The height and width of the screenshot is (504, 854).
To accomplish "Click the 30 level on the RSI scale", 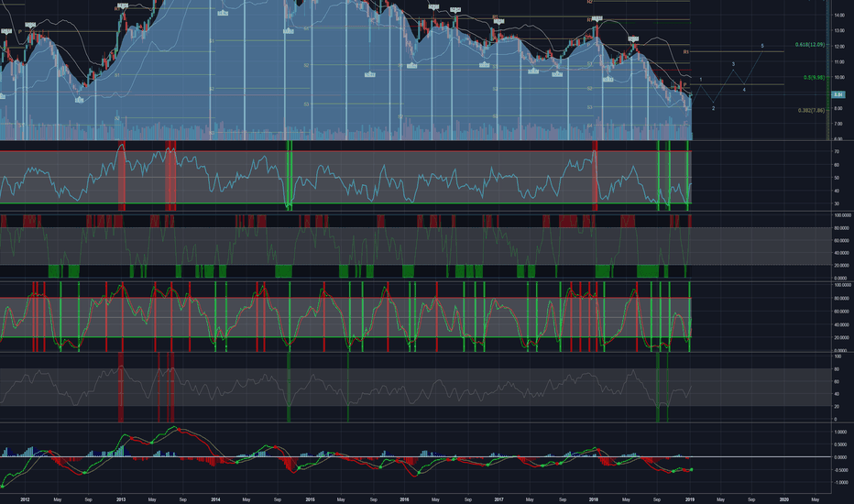I will 836,203.
